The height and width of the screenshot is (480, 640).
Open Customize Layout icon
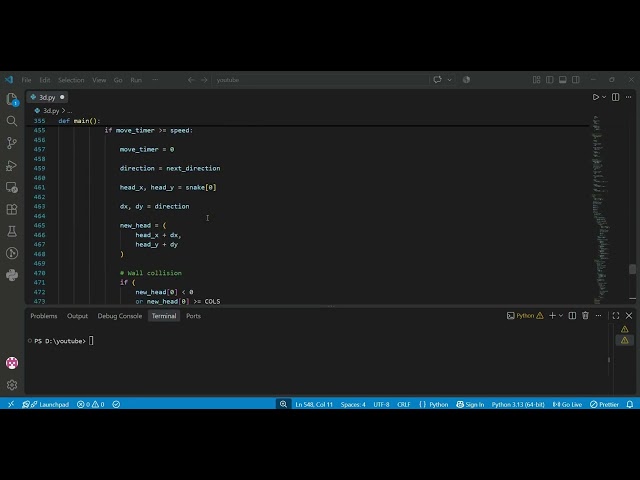point(537,80)
